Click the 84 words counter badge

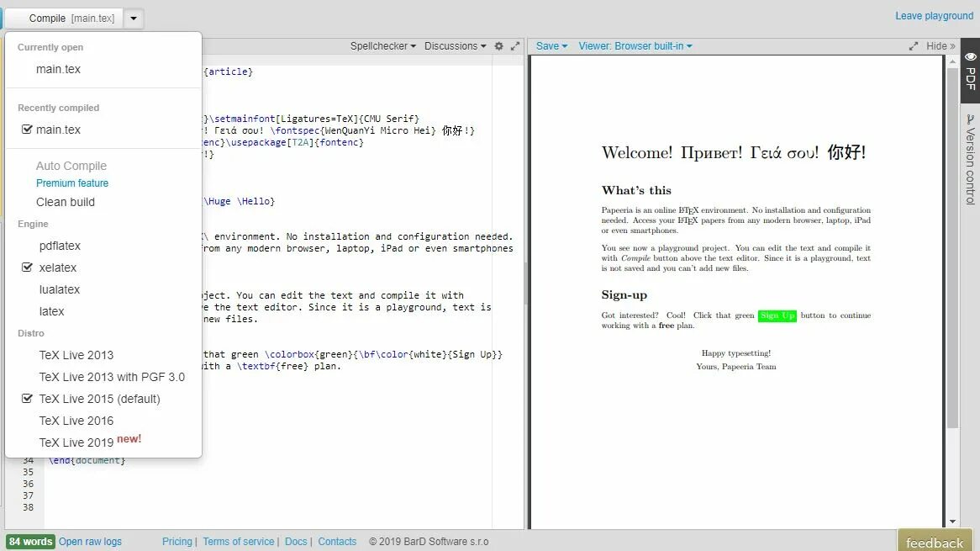pos(30,542)
